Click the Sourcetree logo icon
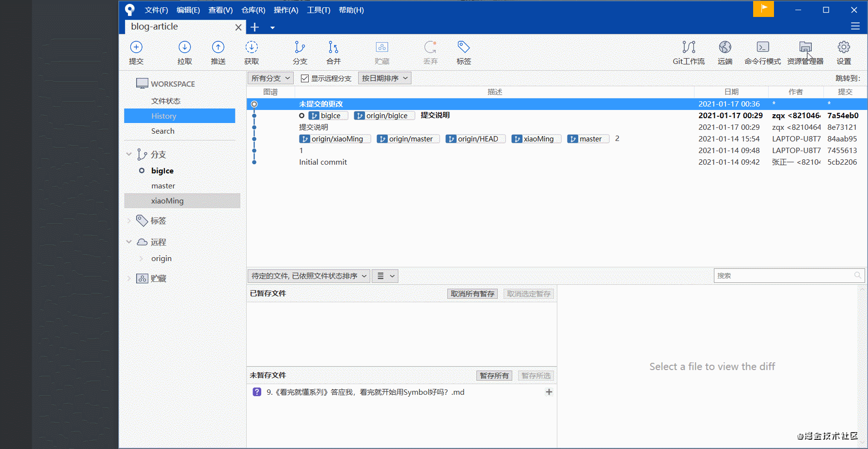Screen dimensions: 868x449 click(x=130, y=10)
